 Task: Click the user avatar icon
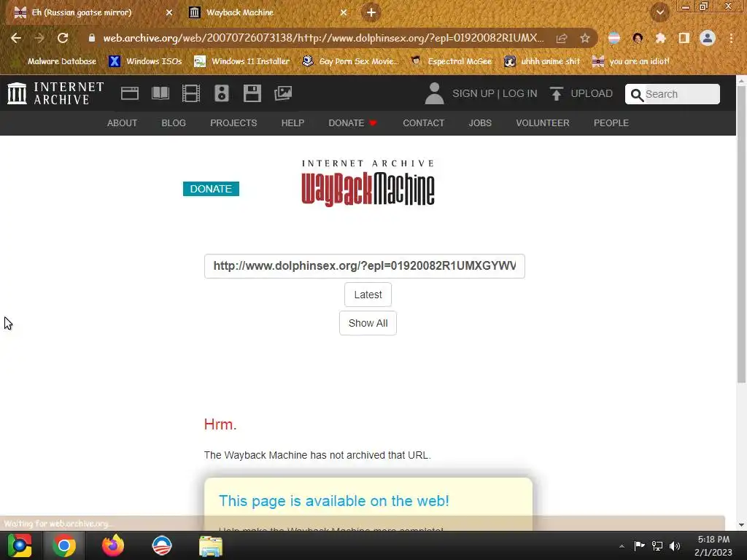(434, 93)
